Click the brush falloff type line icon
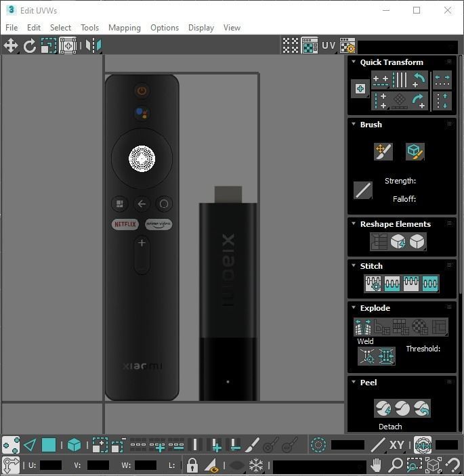This screenshot has width=464, height=476. pos(363,190)
